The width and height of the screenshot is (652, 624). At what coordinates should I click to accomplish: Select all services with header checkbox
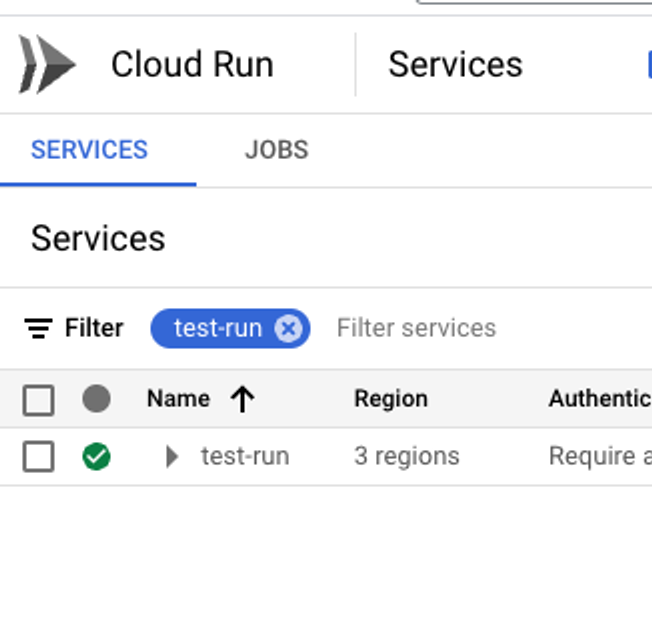point(38,400)
